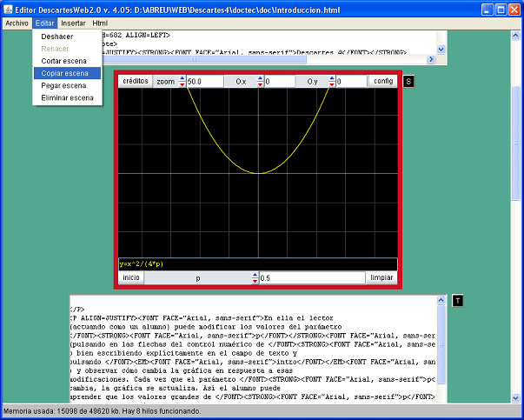
Task: Click the O.y value field
Action: pos(352,82)
